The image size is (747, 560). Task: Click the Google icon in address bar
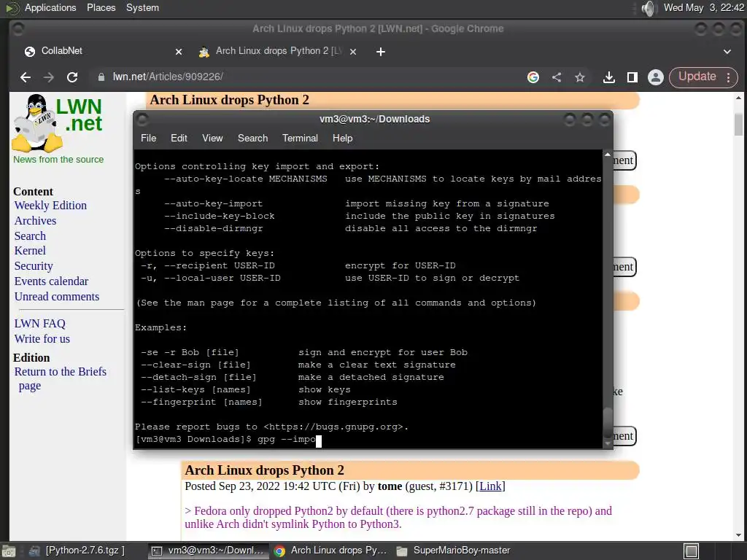pyautogui.click(x=533, y=77)
